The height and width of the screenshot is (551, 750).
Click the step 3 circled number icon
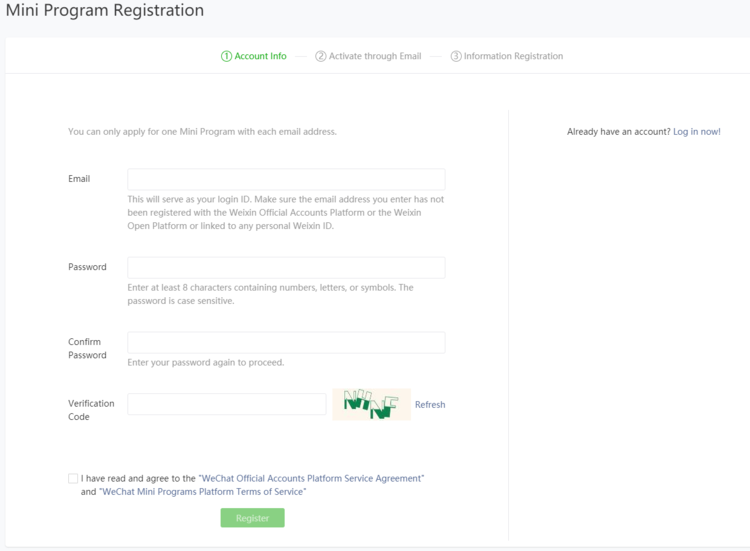click(x=456, y=56)
